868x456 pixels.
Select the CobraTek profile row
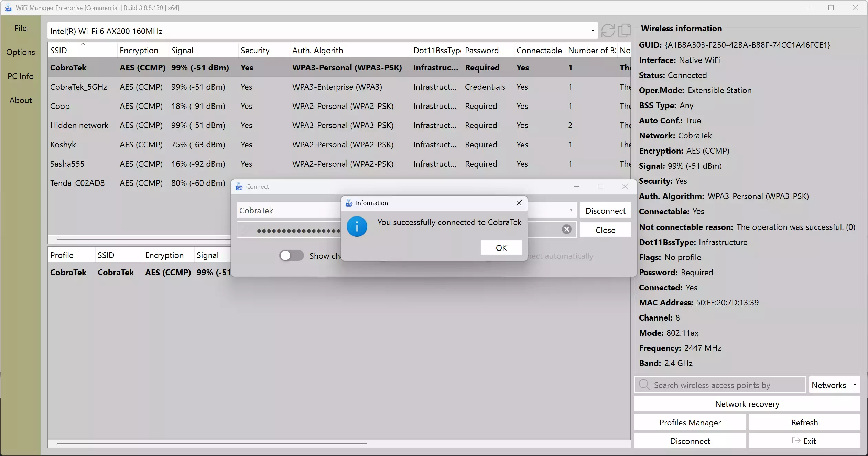[139, 272]
